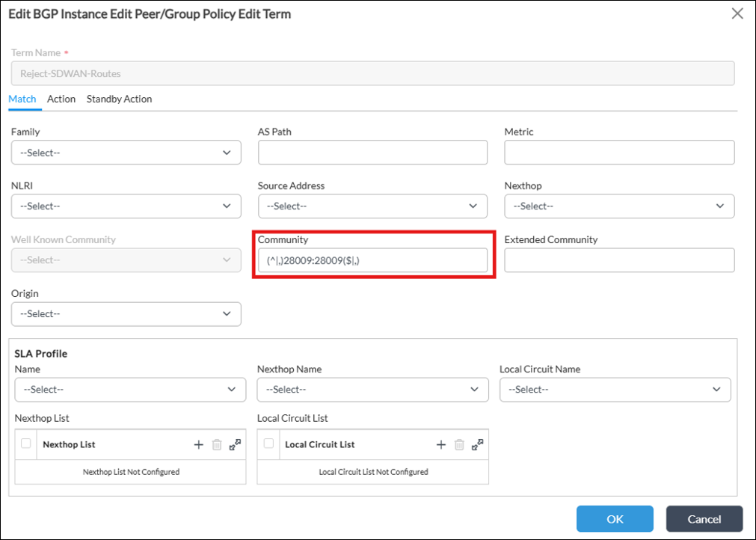The height and width of the screenshot is (540, 756).
Task: Switch to the Action tab
Action: click(61, 99)
